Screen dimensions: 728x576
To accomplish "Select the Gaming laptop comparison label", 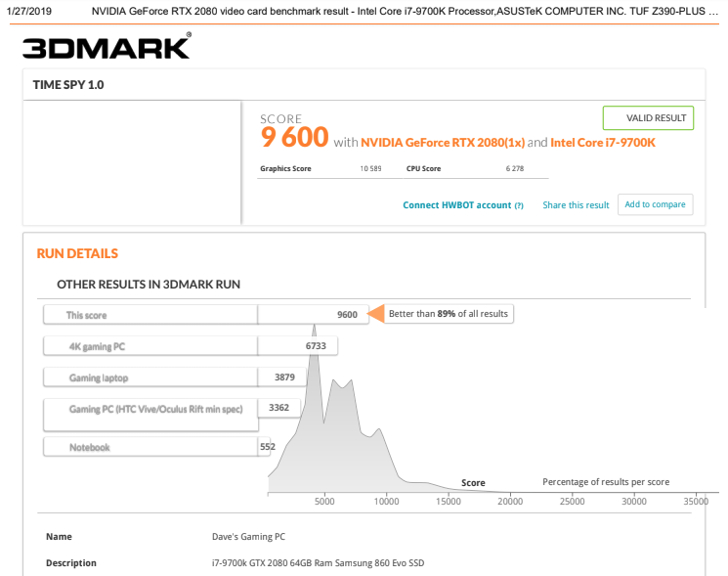I will [99, 377].
